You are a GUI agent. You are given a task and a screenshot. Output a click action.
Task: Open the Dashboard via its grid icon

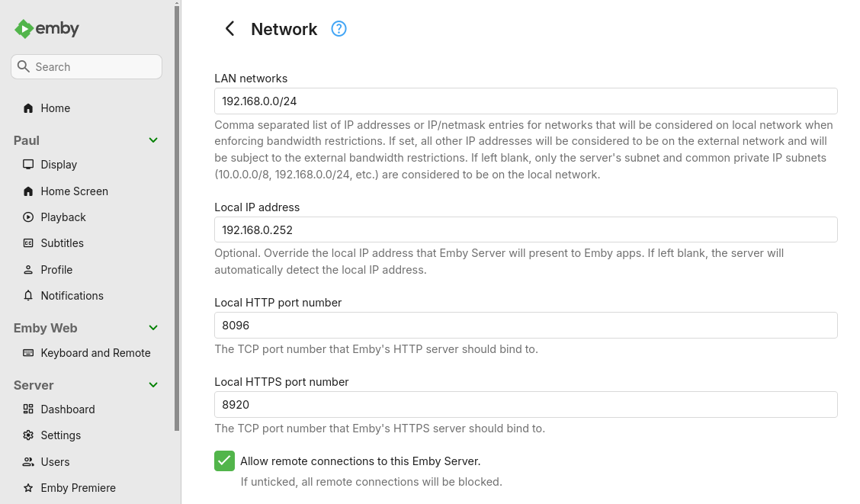[27, 409]
